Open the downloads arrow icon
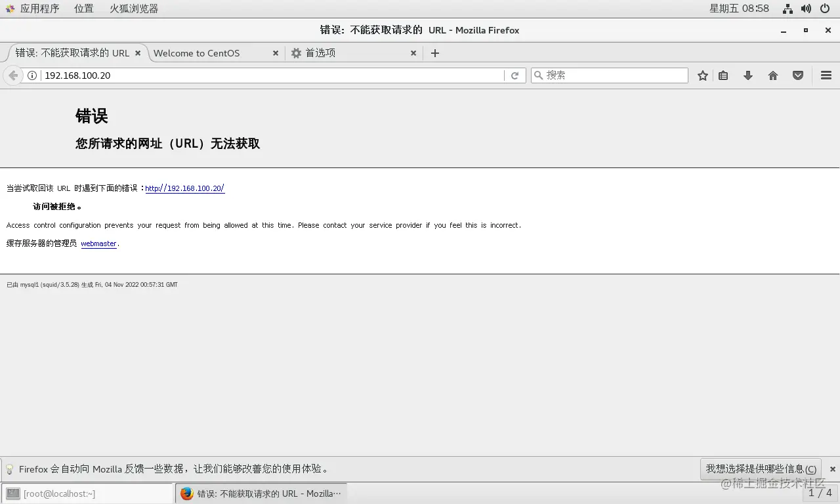Viewport: 840px width, 504px height. pyautogui.click(x=748, y=75)
